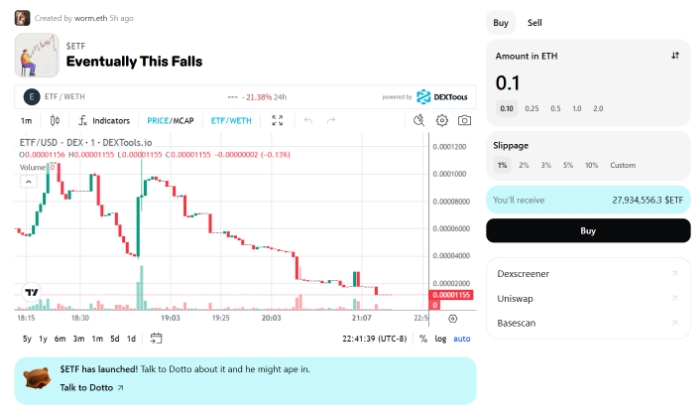Click the undo arrow in chart toolbar
Viewport: 697px width, 411px height.
(x=308, y=120)
